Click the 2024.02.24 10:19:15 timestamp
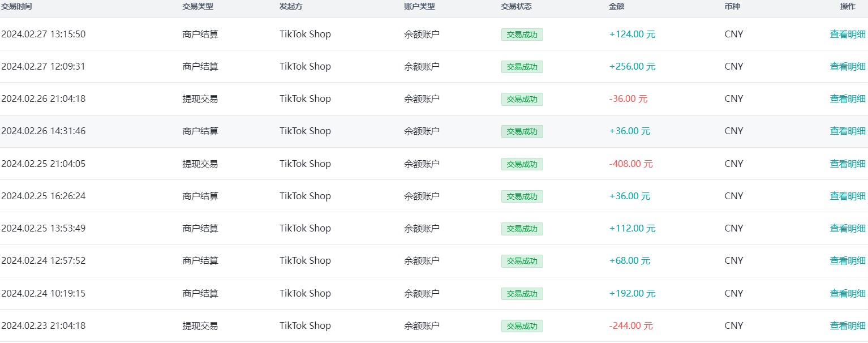 (x=43, y=293)
